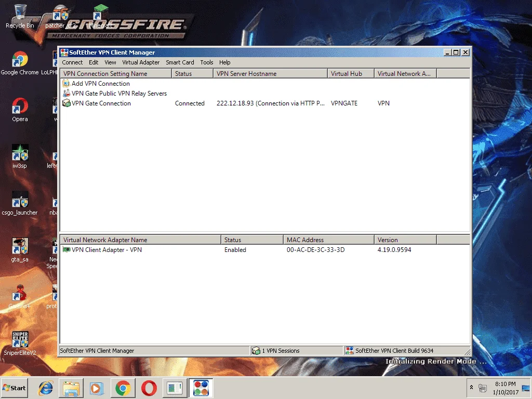Select the iw3sp desktop shortcut
Image resolution: width=532 pixels, height=399 pixels.
click(x=20, y=157)
